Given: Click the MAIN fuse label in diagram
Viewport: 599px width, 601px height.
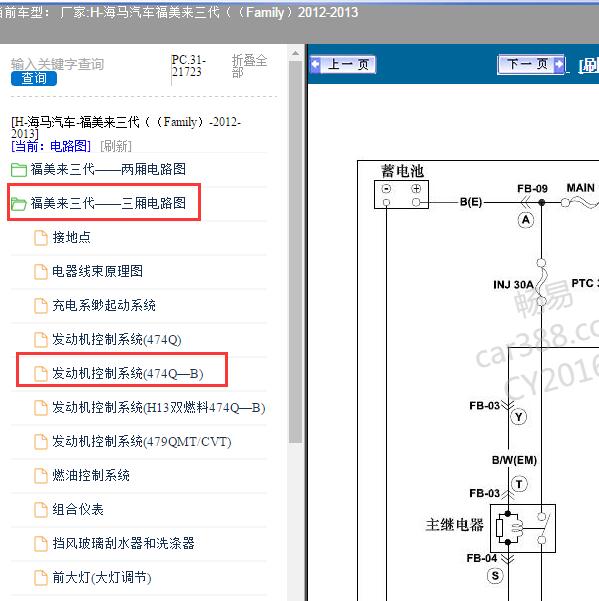Looking at the screenshot, I should pos(581,188).
